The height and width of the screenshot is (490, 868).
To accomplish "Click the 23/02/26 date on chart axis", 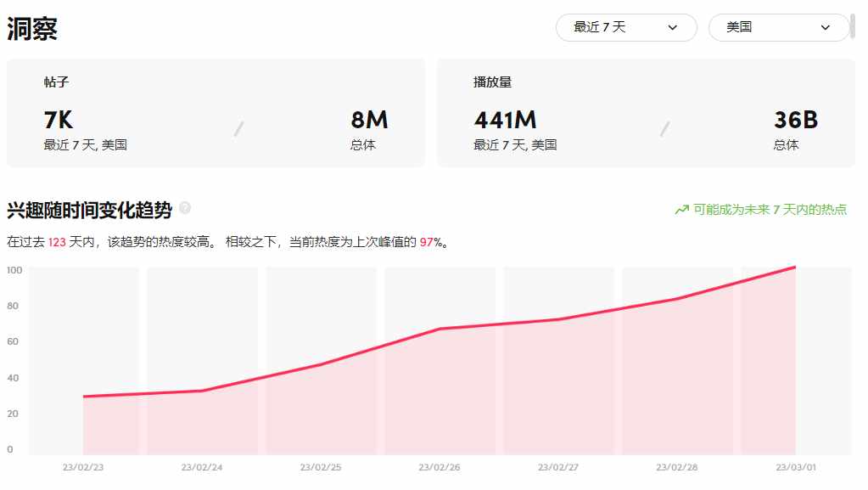I will pos(440,467).
